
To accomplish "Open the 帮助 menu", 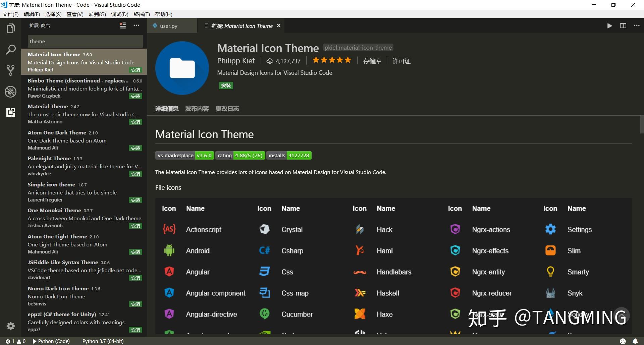I will (163, 14).
